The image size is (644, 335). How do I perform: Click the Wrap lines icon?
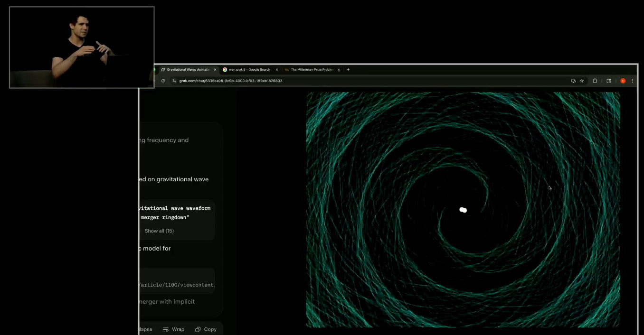click(165, 329)
